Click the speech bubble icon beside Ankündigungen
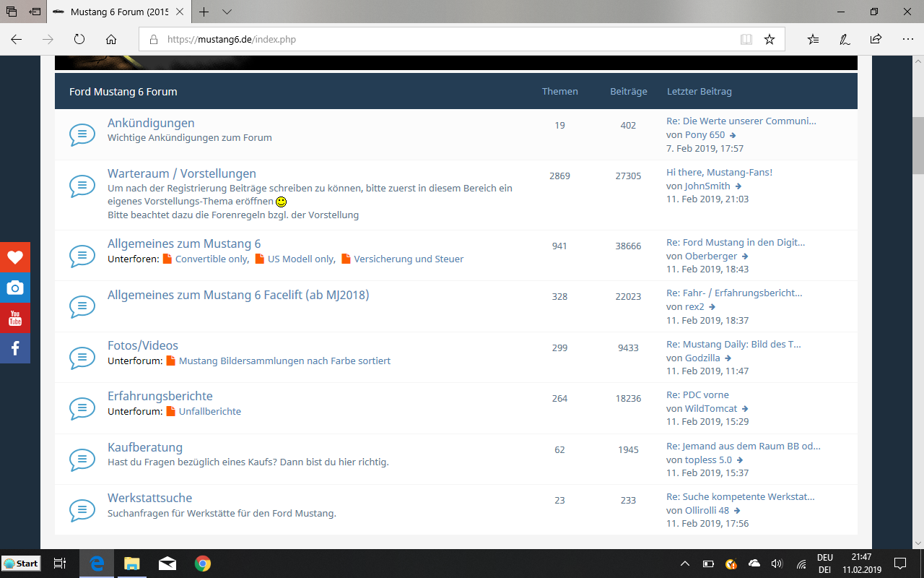The width and height of the screenshot is (924, 578). tap(82, 134)
